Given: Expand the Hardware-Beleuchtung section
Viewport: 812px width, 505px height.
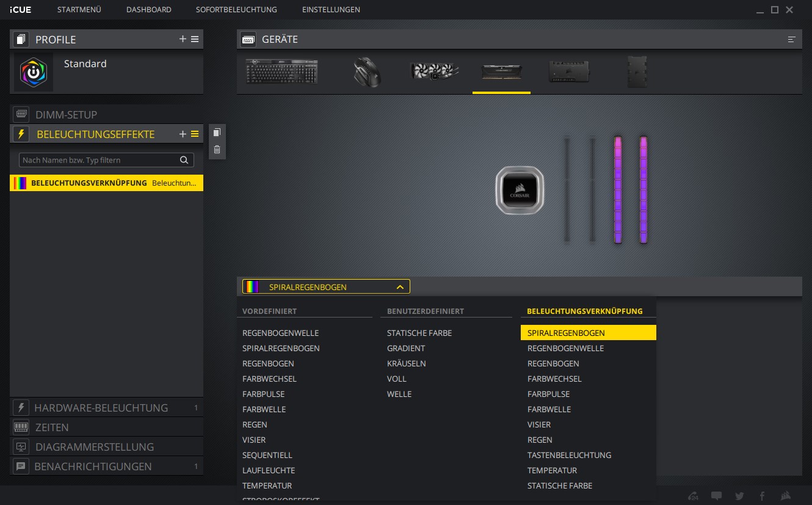Looking at the screenshot, I should 101,408.
